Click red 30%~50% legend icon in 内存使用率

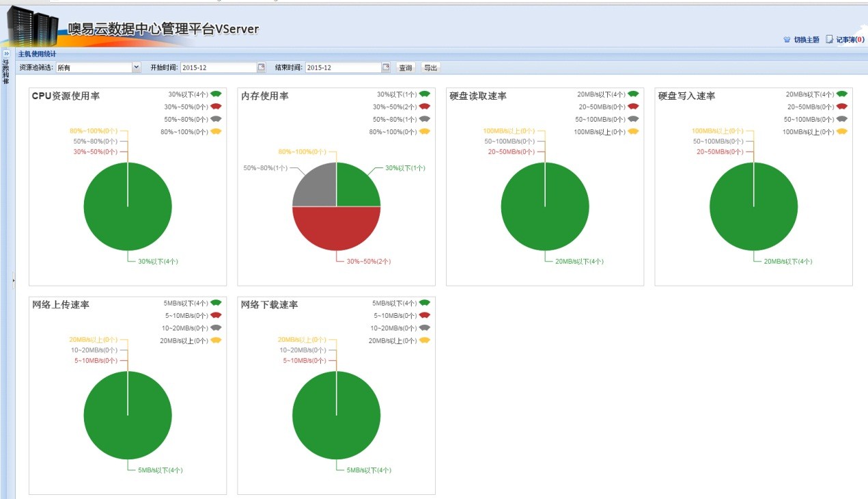424,107
